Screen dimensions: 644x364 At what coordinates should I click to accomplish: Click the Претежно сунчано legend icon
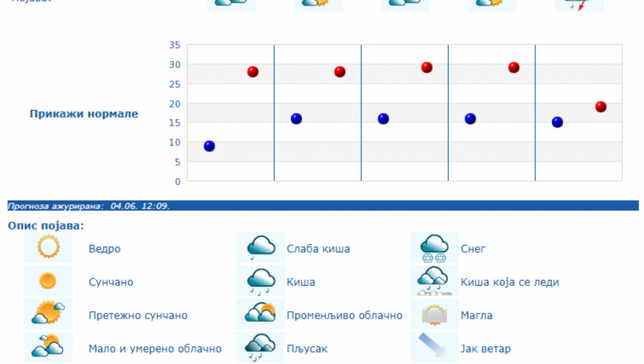tap(48, 314)
